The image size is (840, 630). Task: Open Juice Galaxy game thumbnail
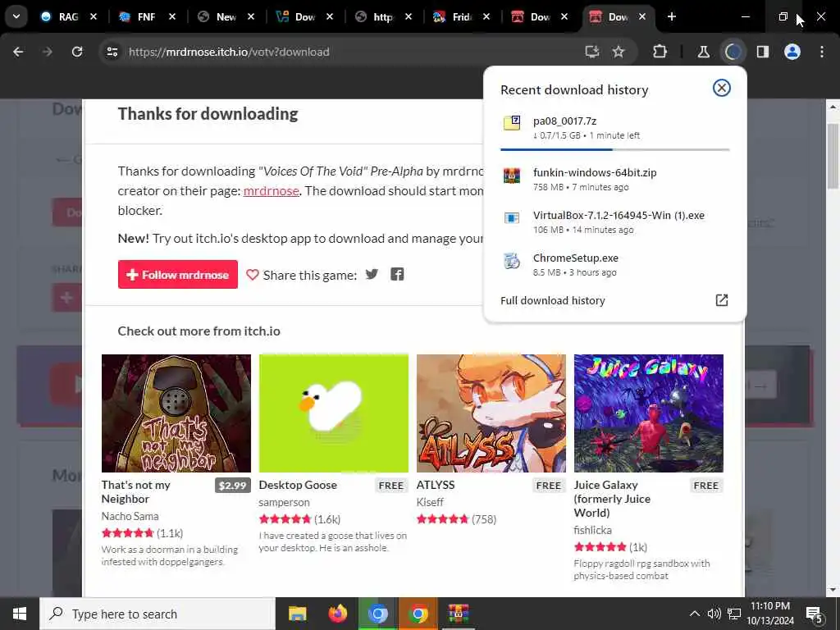[x=648, y=413]
